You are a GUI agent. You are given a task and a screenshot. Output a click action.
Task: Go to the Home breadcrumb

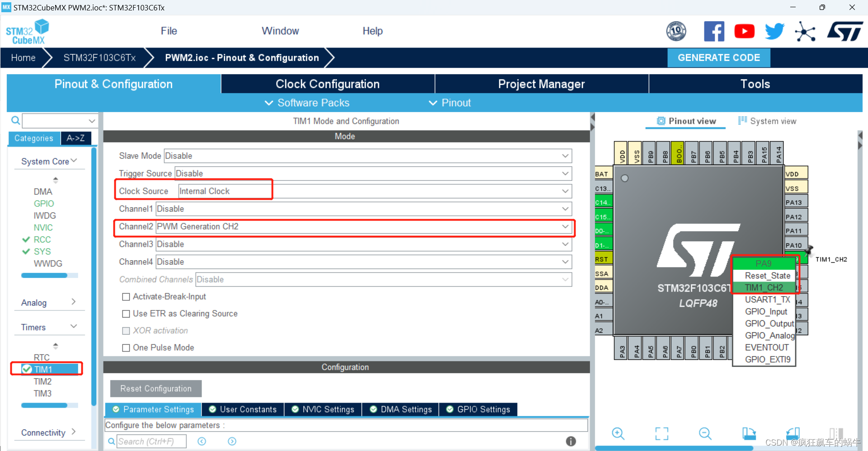tap(24, 58)
